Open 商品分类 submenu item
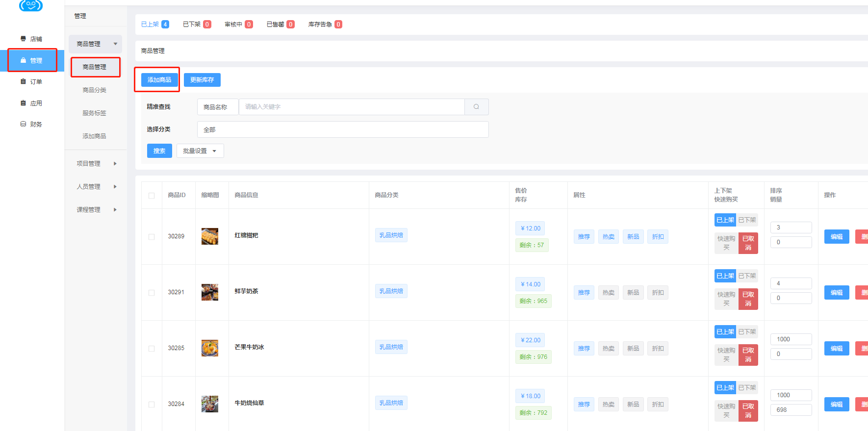Image resolution: width=868 pixels, height=431 pixels. [x=94, y=90]
